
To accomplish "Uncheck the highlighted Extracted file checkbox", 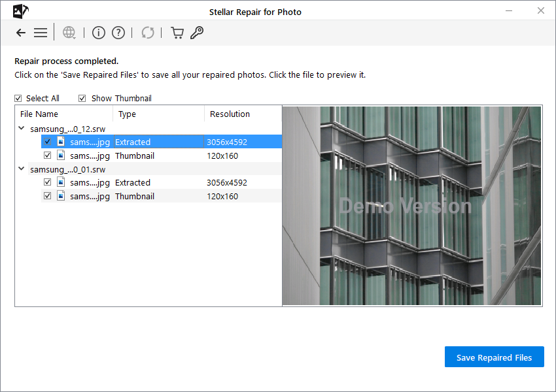I will click(47, 142).
